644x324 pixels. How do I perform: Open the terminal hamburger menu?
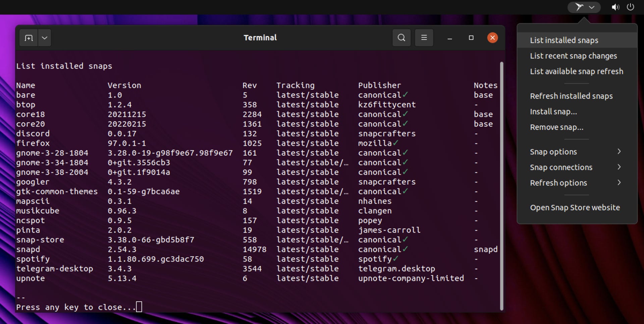point(424,38)
